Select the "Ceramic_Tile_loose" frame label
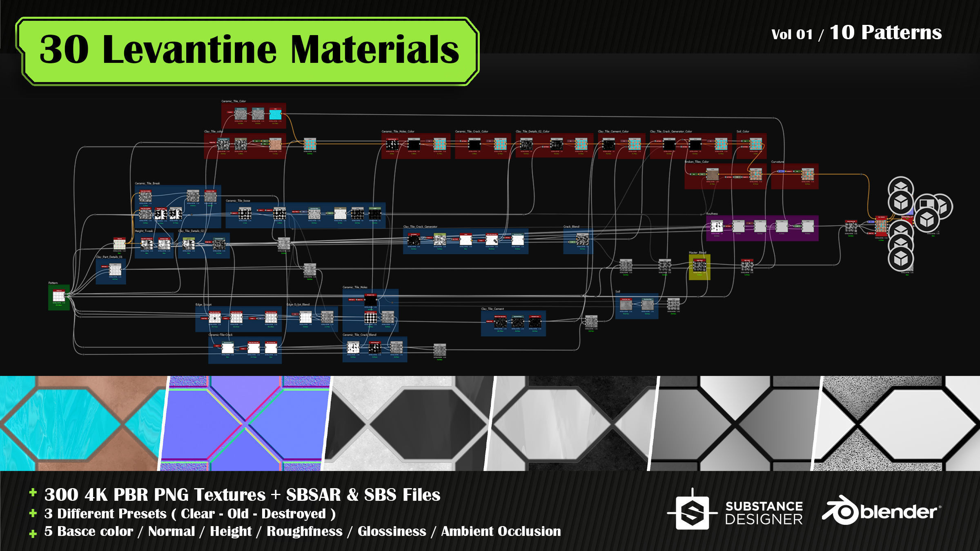Viewport: 980px width, 551px height. [x=238, y=201]
